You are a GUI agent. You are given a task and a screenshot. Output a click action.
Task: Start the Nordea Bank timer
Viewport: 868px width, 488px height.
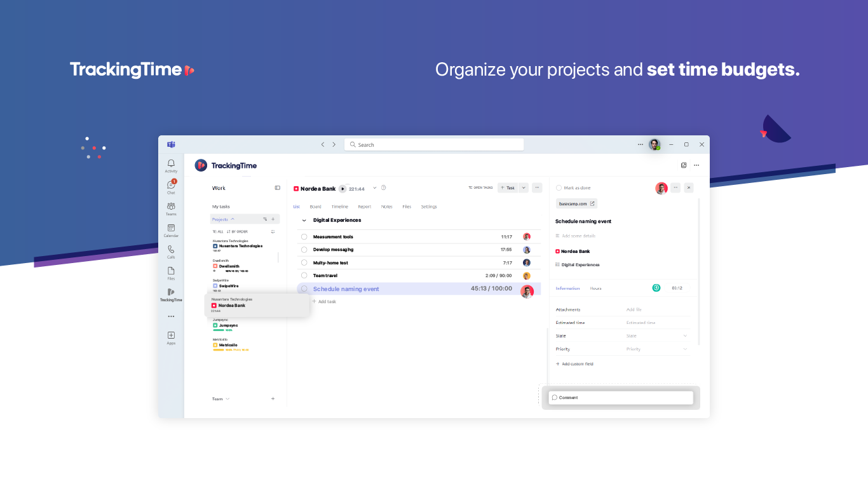tap(343, 189)
